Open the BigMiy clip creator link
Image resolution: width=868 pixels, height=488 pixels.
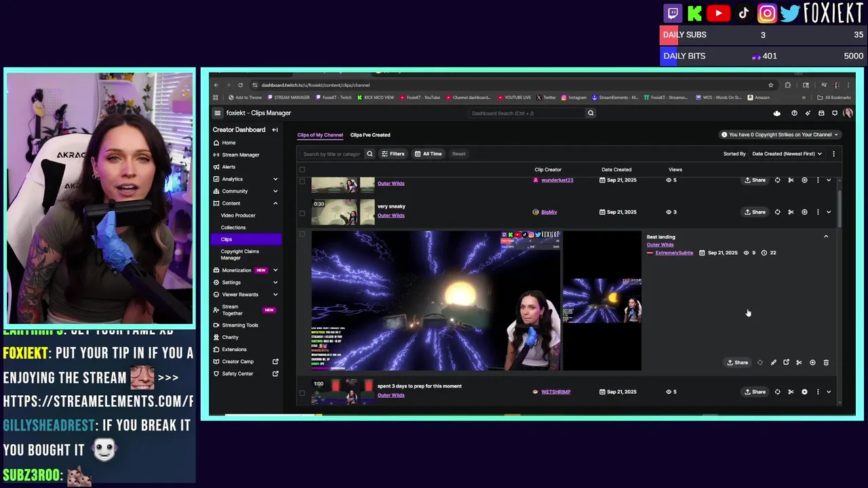coord(549,212)
